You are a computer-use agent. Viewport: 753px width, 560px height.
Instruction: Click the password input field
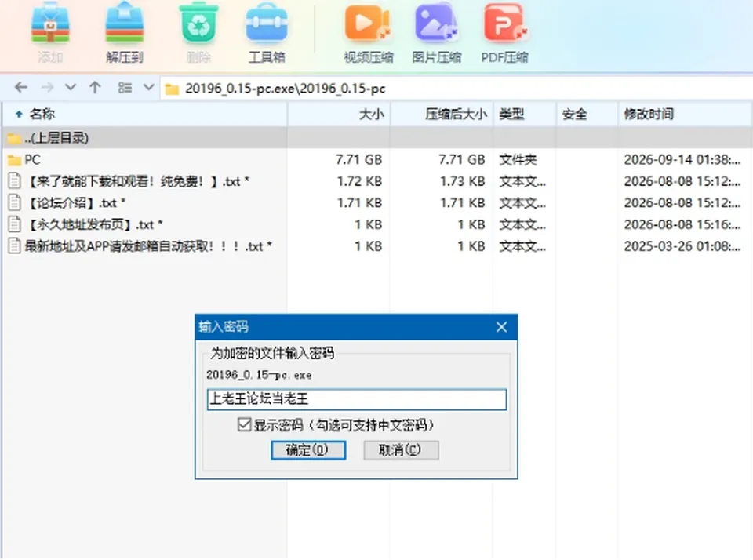[357, 399]
